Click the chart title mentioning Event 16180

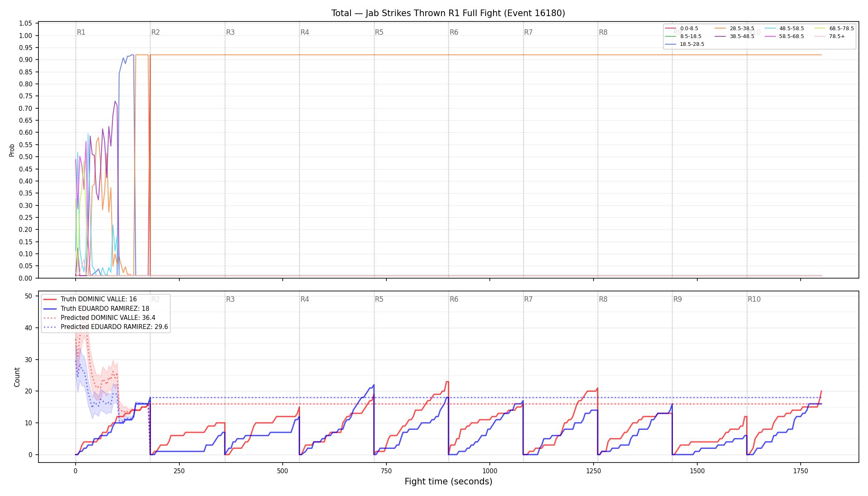pyautogui.click(x=448, y=13)
